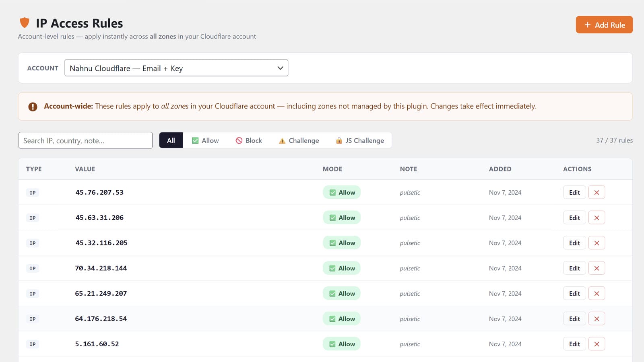Edit the rule for 45.76.207.53

[574, 192]
